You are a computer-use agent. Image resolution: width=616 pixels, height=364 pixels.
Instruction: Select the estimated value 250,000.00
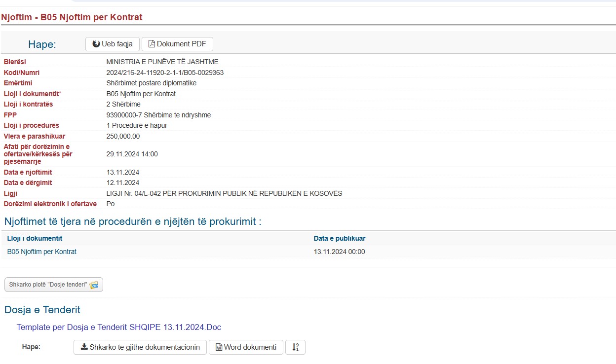(123, 136)
